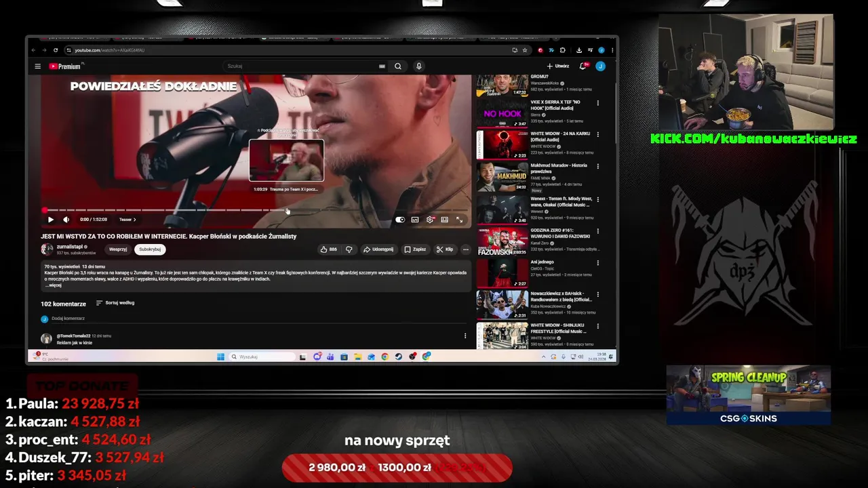Open Google Chrome from the taskbar
The image size is (868, 488).
click(x=384, y=357)
